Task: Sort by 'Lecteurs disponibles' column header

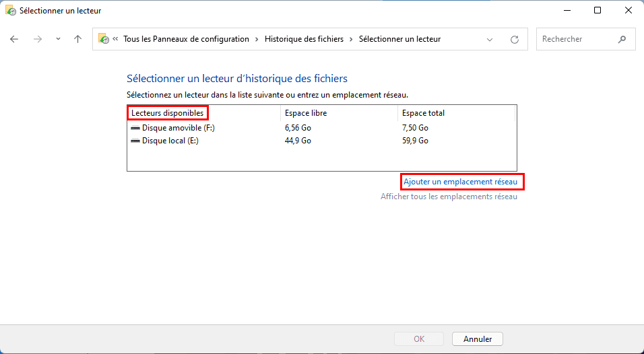Action: point(167,113)
